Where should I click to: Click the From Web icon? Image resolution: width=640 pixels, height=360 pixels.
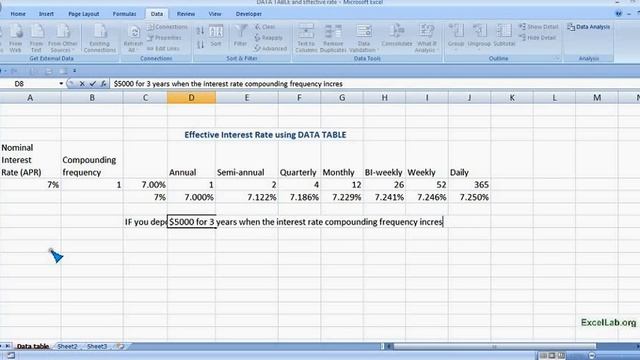pos(16,38)
